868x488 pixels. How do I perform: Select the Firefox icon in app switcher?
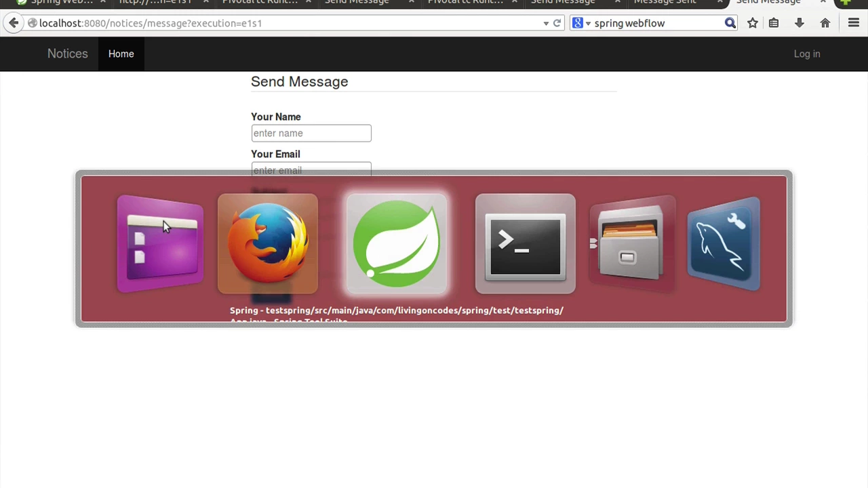[268, 244]
